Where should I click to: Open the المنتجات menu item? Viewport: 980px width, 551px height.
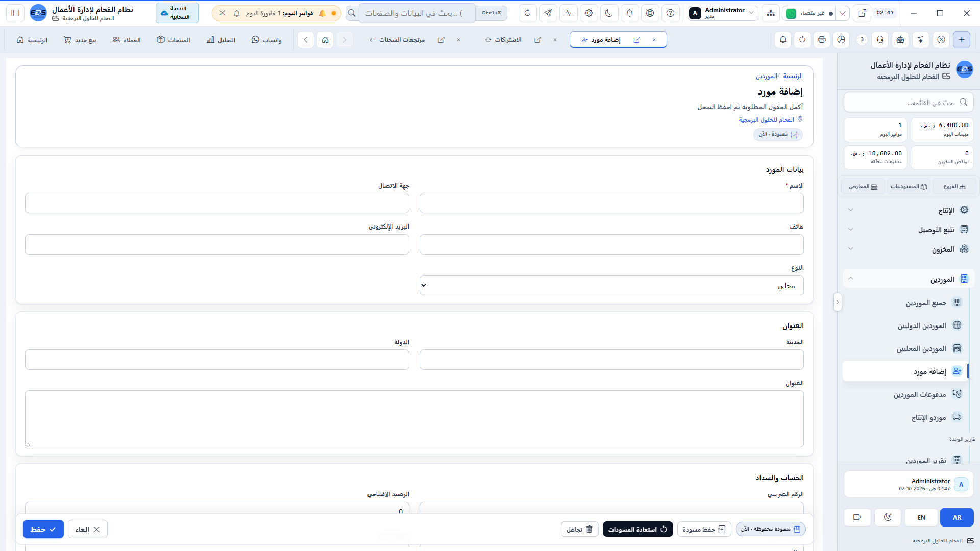(174, 40)
